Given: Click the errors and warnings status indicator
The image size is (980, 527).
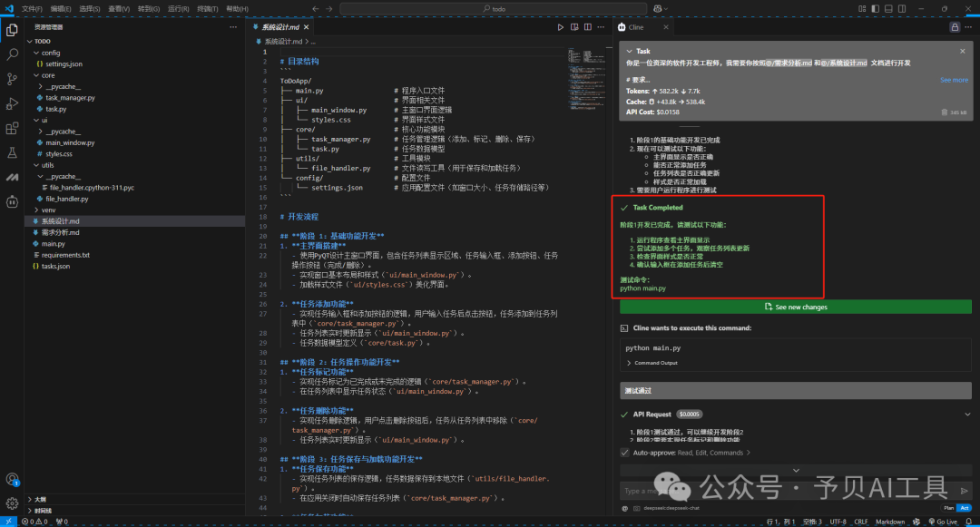Looking at the screenshot, I should 35,522.
